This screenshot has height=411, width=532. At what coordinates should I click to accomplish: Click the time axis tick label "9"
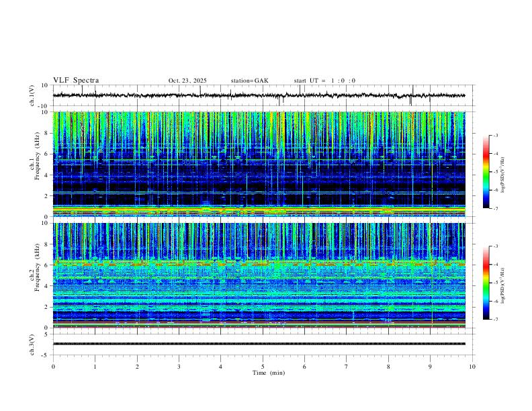[x=430, y=367]
